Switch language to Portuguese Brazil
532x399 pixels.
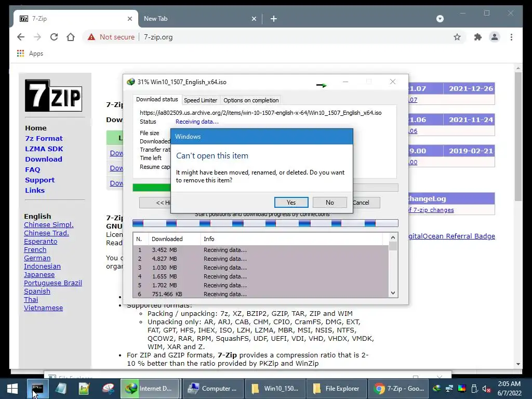click(53, 283)
